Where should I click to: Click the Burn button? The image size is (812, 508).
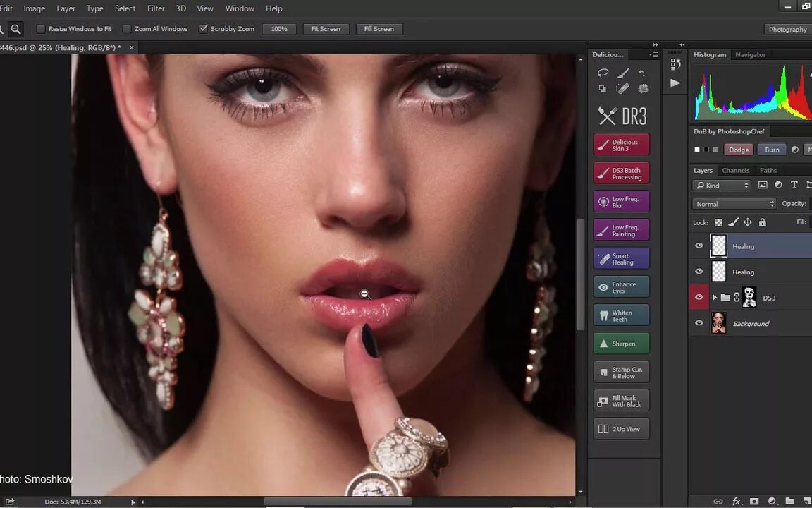[772, 150]
